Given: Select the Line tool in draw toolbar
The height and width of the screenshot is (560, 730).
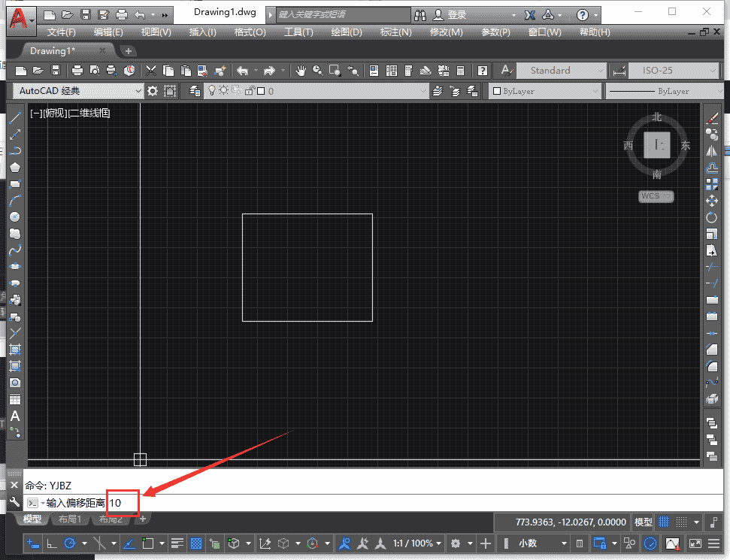Looking at the screenshot, I should (15, 118).
